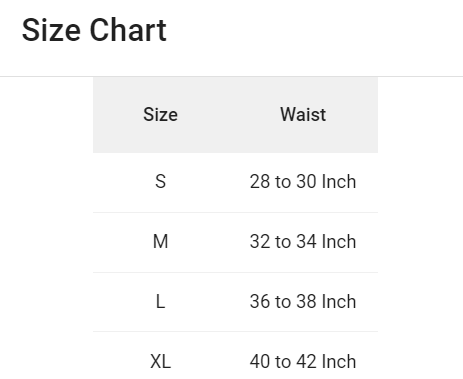Click the S size cell

[160, 182]
